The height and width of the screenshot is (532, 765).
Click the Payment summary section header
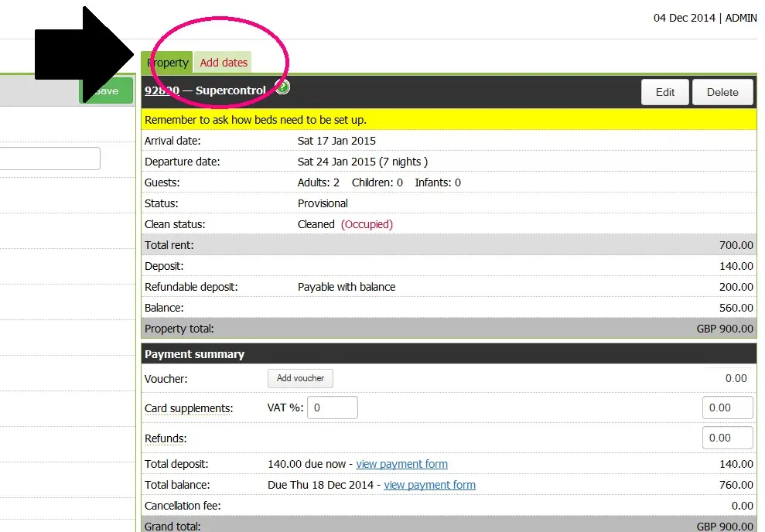(194, 354)
